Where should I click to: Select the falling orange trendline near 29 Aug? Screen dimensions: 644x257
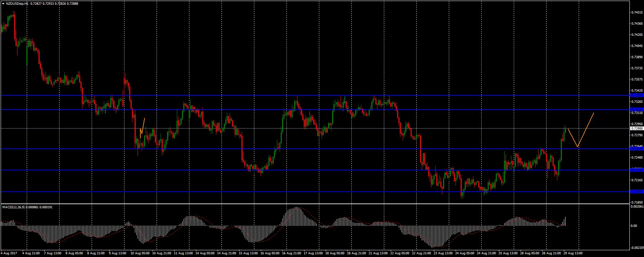coord(573,138)
